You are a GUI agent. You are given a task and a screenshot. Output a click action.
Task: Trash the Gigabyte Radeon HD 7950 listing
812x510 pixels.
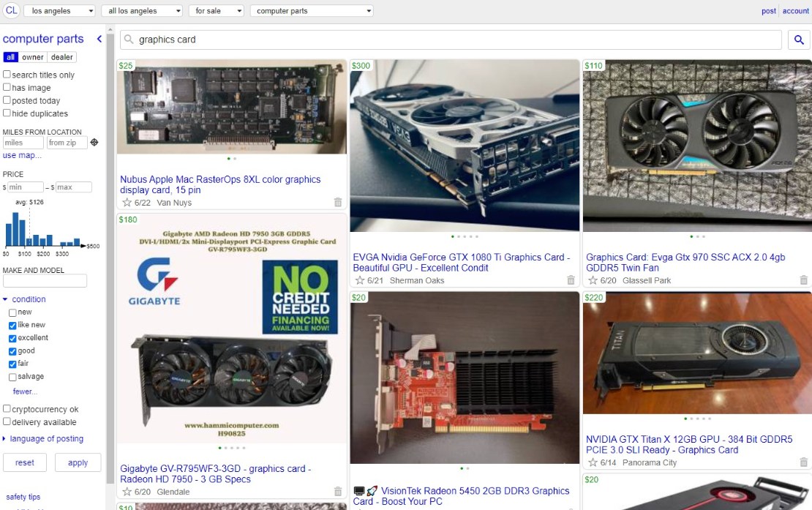click(337, 492)
